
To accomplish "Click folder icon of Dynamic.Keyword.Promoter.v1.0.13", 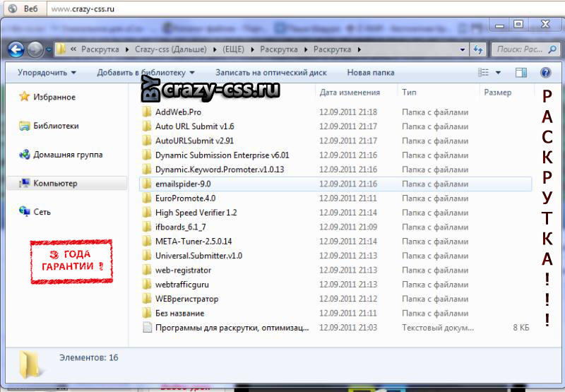I will click(x=147, y=170).
